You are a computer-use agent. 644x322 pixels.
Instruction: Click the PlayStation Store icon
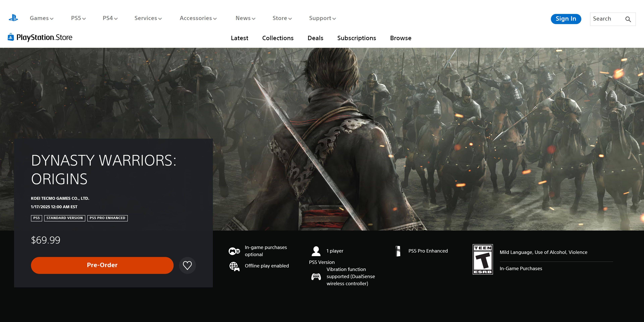coord(10,37)
